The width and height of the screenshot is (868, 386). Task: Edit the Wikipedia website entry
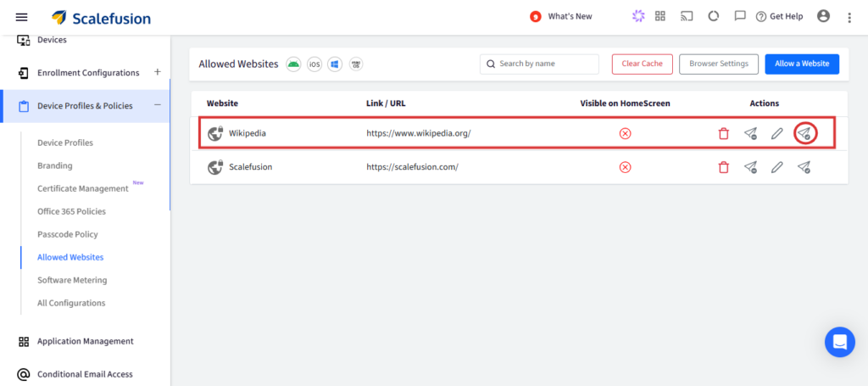pos(777,133)
